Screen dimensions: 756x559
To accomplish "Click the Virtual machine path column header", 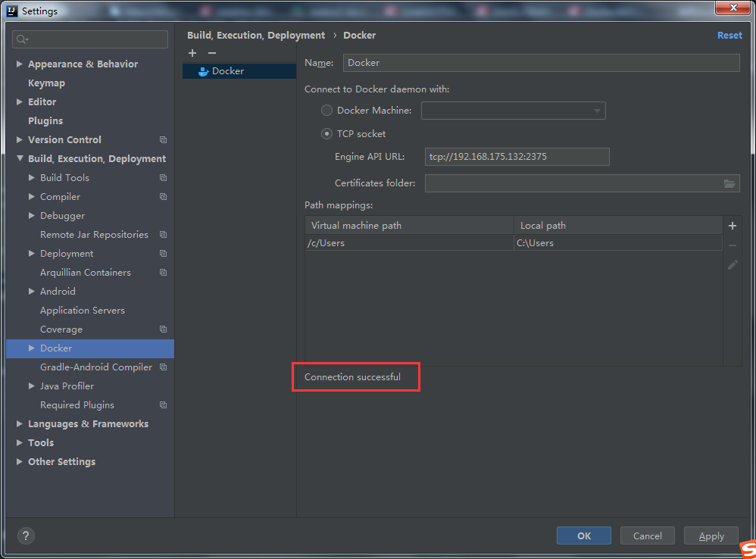I will (x=409, y=226).
